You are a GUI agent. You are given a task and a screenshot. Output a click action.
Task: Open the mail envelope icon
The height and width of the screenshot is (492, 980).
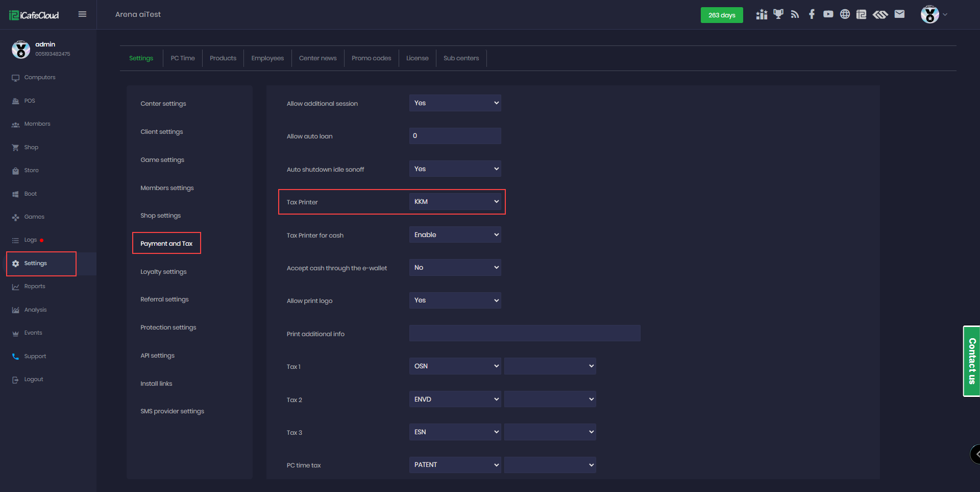[x=899, y=14]
